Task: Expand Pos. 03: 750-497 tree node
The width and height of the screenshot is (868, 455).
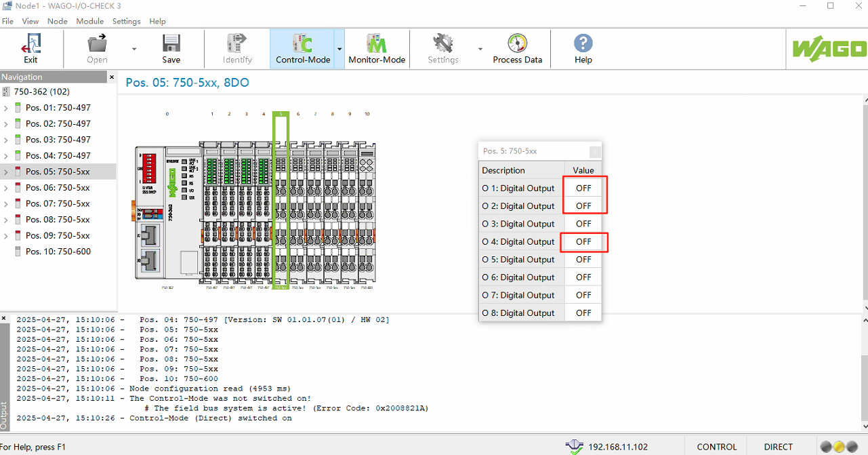Action: 6,140
